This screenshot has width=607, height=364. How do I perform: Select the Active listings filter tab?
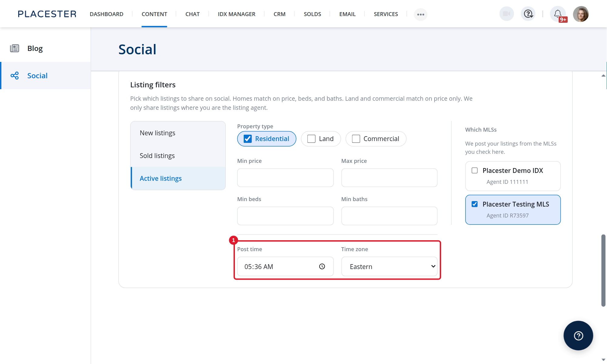point(178,178)
